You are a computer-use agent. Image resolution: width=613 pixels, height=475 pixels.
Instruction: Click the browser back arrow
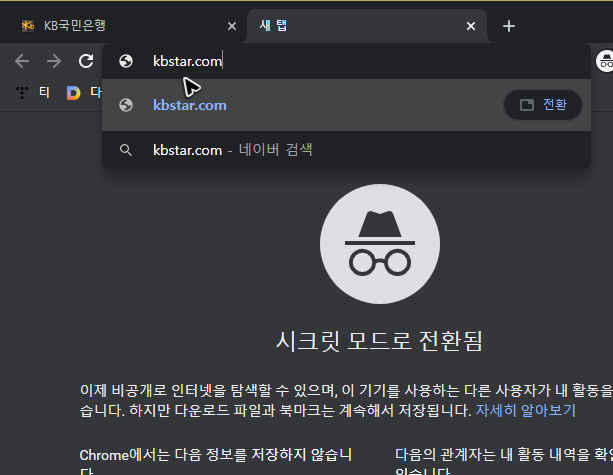[22, 61]
